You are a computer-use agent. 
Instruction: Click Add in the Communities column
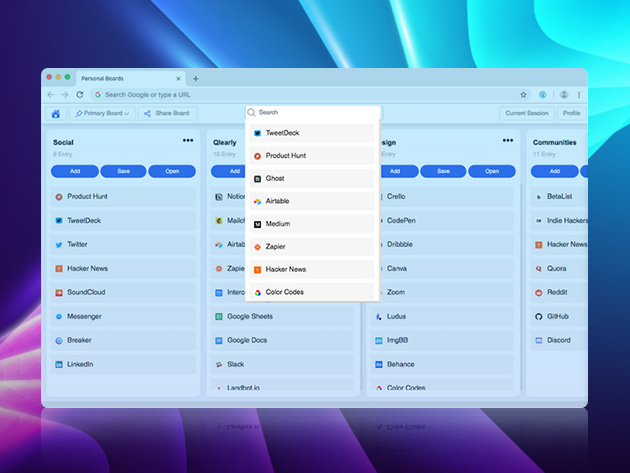tap(554, 171)
